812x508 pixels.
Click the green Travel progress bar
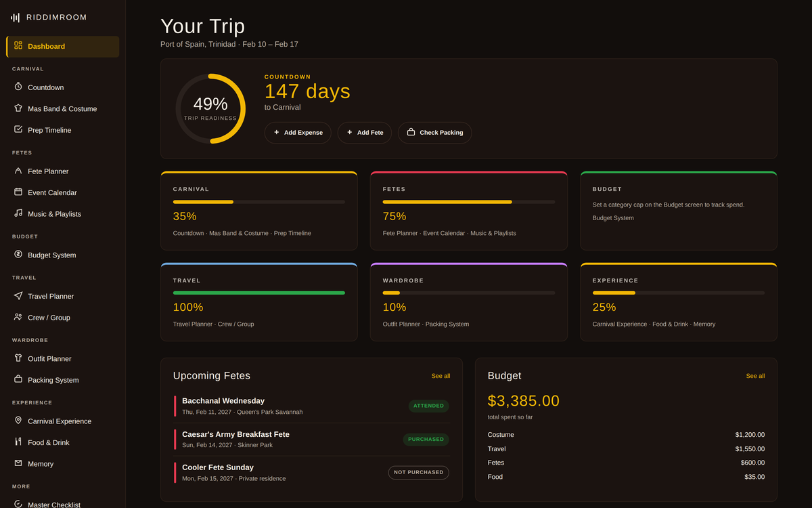[258, 293]
